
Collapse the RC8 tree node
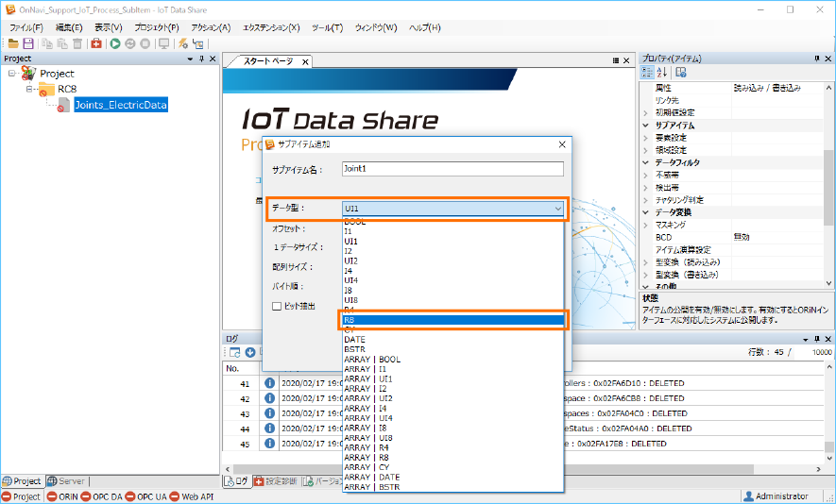pos(29,90)
